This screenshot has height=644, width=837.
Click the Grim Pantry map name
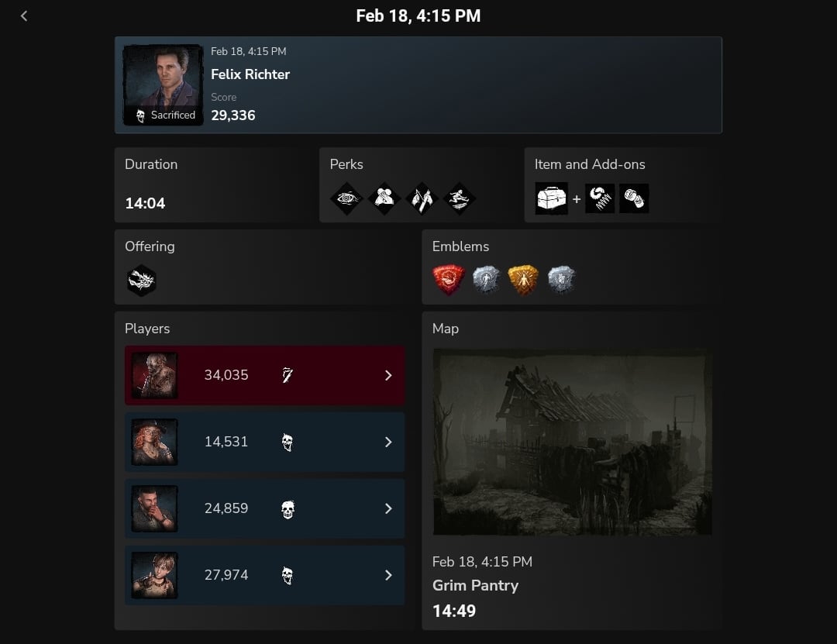(x=475, y=585)
